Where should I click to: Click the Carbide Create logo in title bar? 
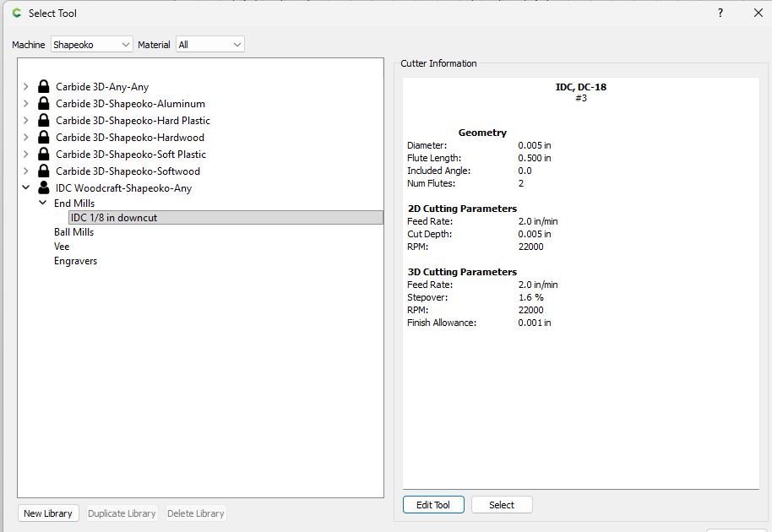point(17,14)
